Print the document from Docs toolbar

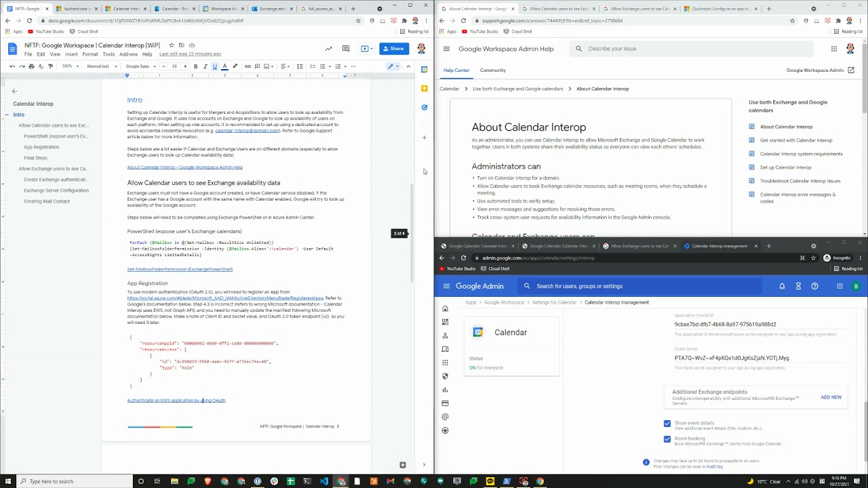(x=31, y=66)
